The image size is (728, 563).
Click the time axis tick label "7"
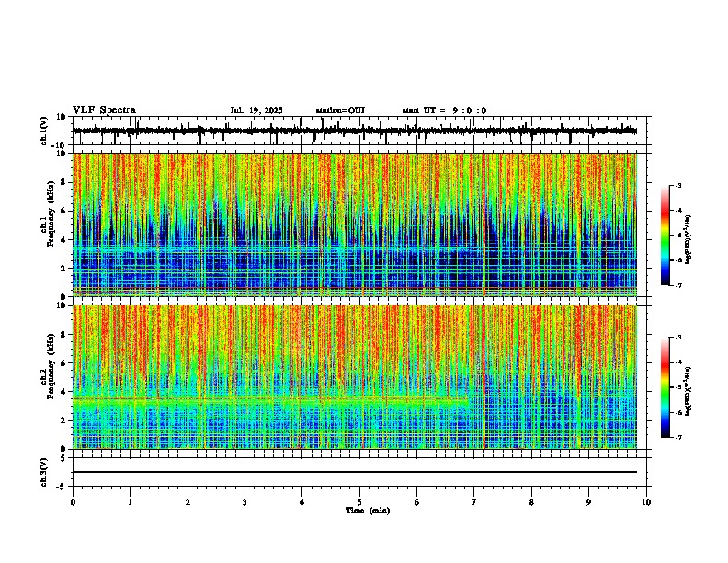pos(474,502)
